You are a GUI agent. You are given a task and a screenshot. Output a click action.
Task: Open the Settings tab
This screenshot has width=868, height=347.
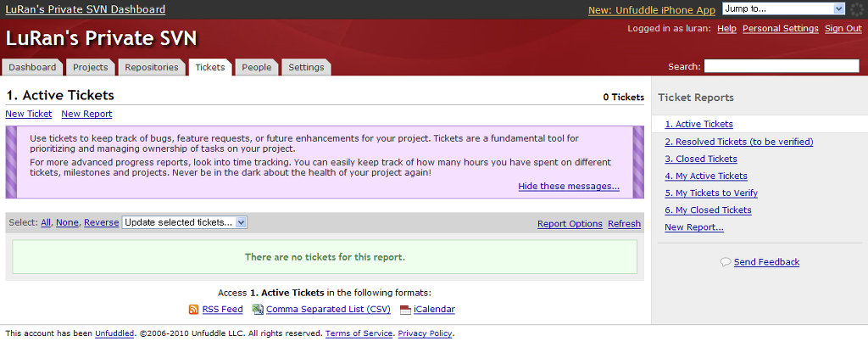[306, 67]
